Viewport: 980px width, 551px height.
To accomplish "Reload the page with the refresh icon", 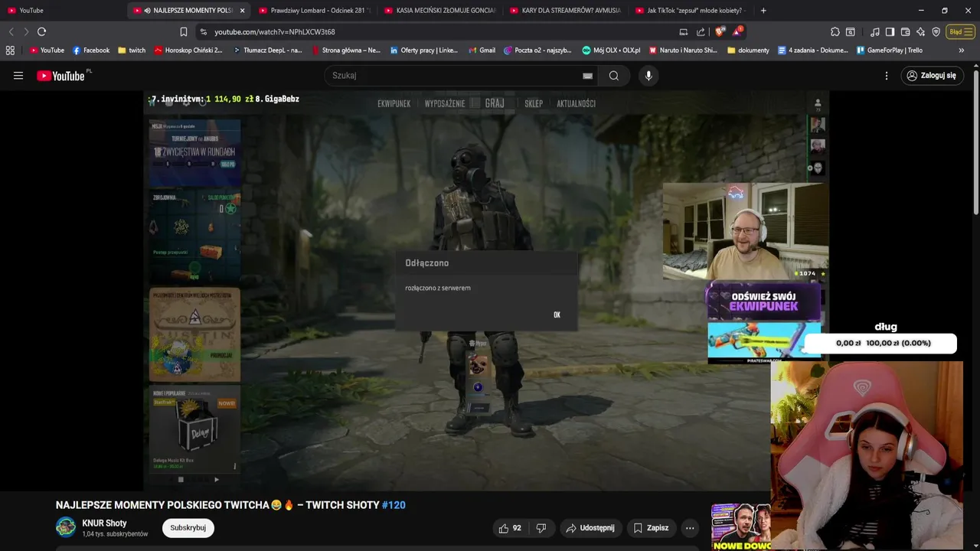I will (41, 31).
